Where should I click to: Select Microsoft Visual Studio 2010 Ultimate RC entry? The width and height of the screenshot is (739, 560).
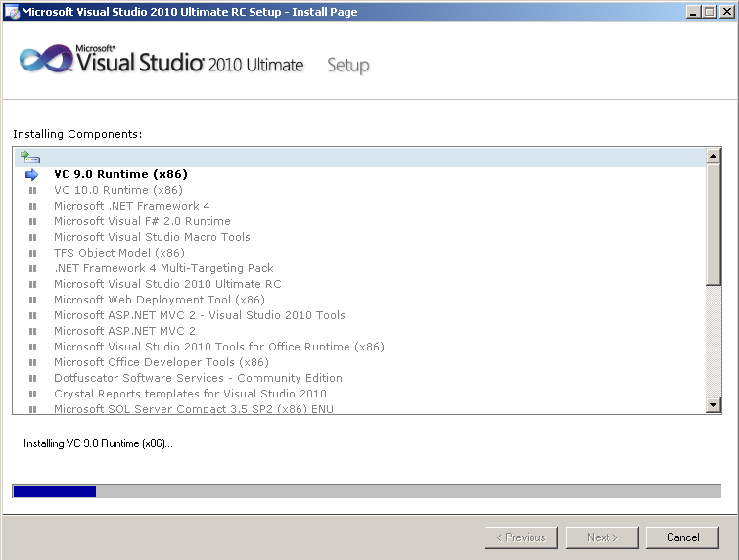167,284
